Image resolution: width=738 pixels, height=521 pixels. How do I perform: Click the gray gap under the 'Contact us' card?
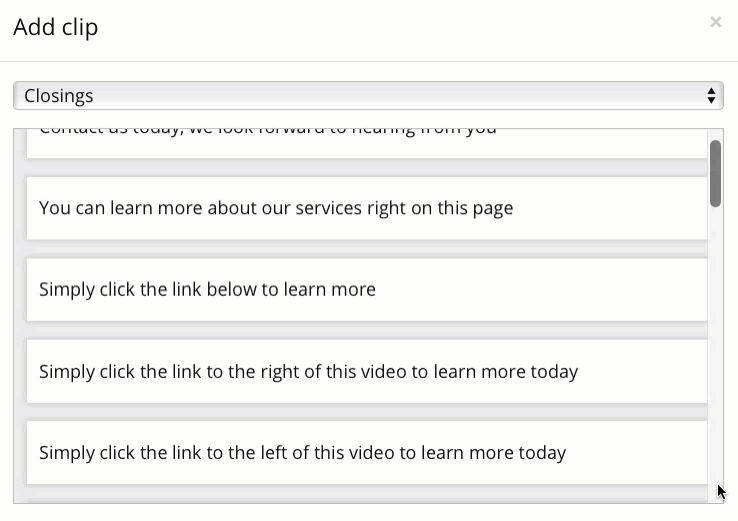(x=367, y=168)
